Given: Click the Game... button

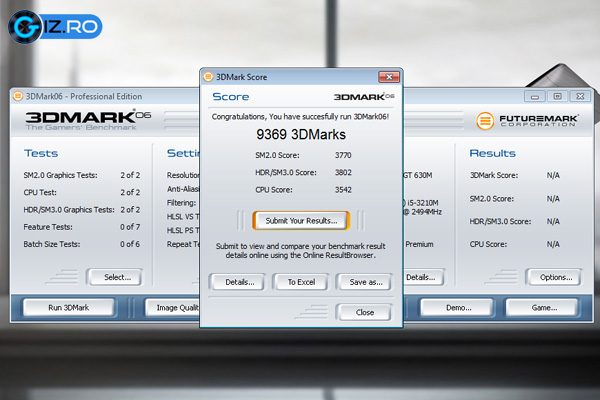Looking at the screenshot, I should click(541, 307).
